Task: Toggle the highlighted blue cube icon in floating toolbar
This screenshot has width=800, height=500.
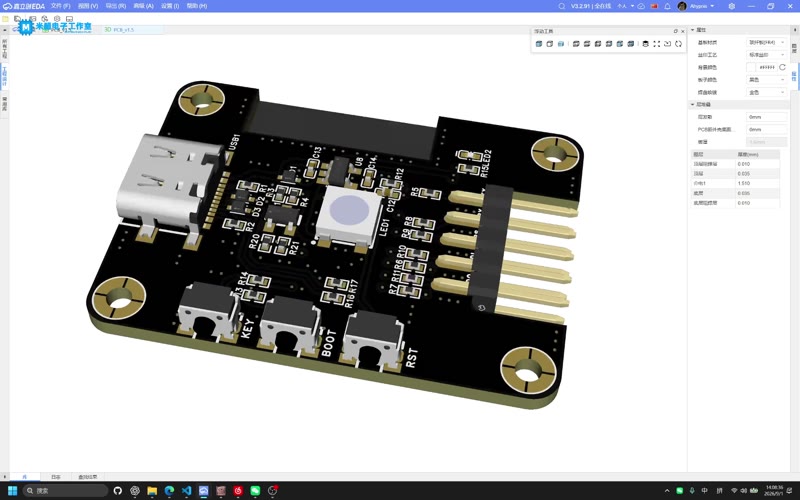Action: (x=561, y=44)
